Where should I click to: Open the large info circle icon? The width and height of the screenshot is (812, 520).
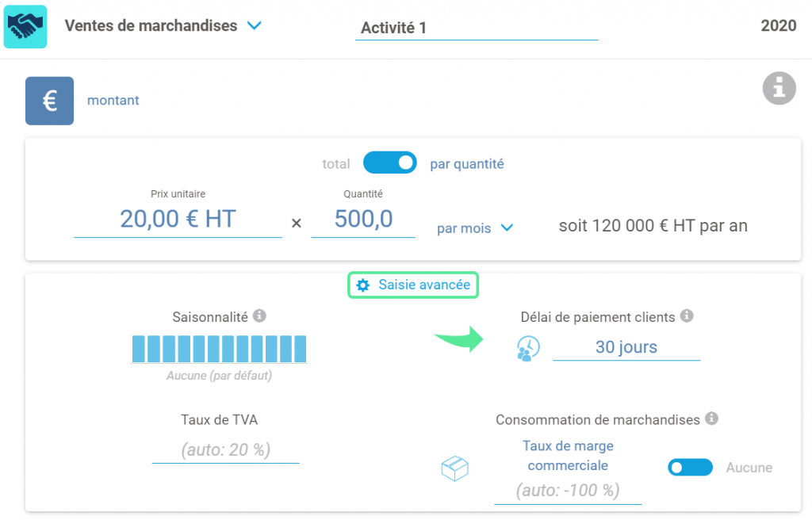779,88
